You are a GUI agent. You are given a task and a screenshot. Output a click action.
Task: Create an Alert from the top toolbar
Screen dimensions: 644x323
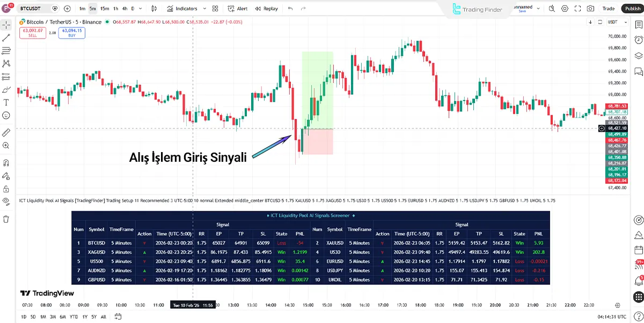pyautogui.click(x=238, y=9)
